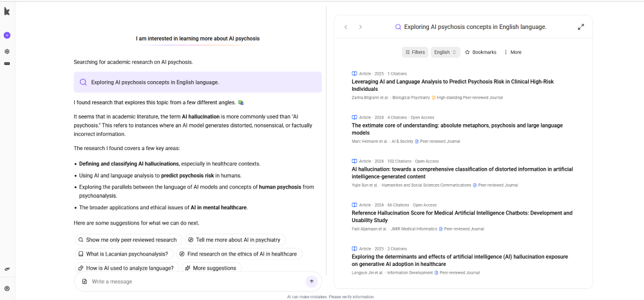This screenshot has height=300, width=644.
Task: Open the gear icon in the left sidebar
Action: pyautogui.click(x=7, y=52)
